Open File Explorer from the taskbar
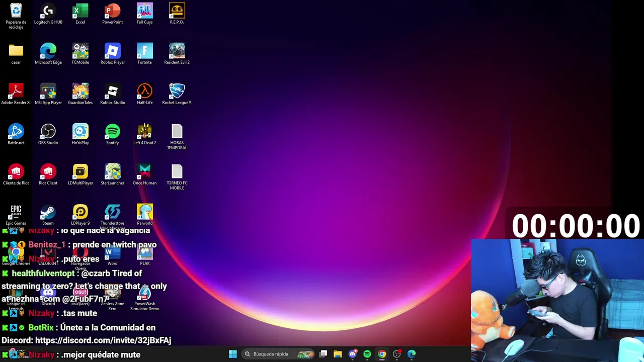 (338, 354)
